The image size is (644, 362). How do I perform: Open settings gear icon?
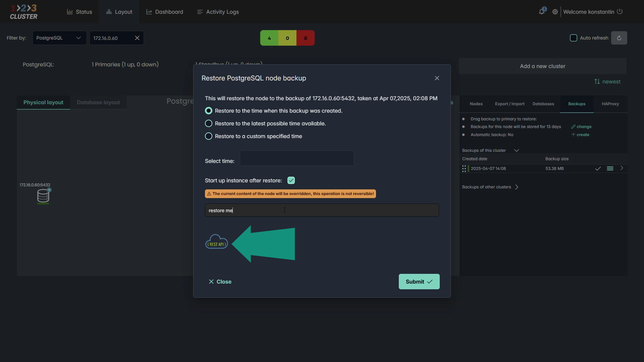(x=555, y=12)
